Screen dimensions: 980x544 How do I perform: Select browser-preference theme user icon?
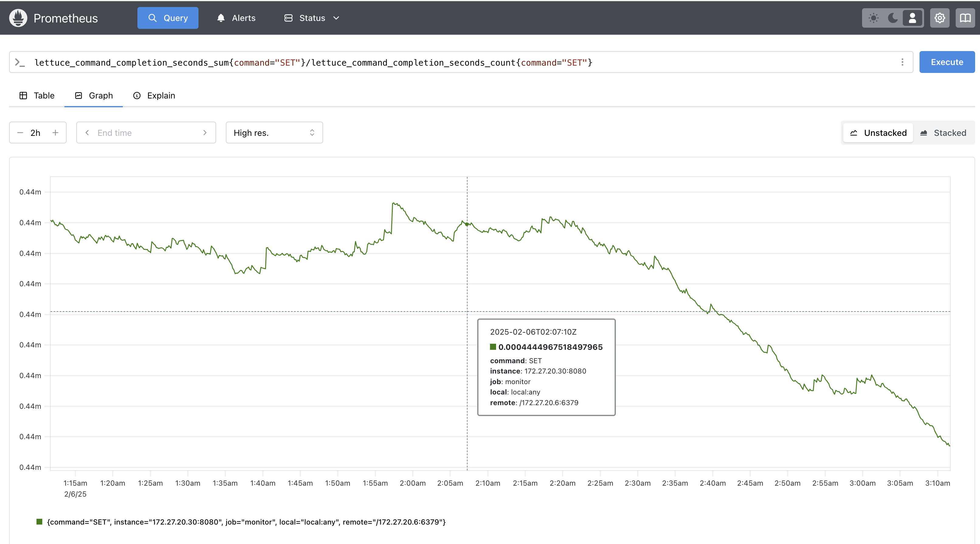tap(912, 18)
